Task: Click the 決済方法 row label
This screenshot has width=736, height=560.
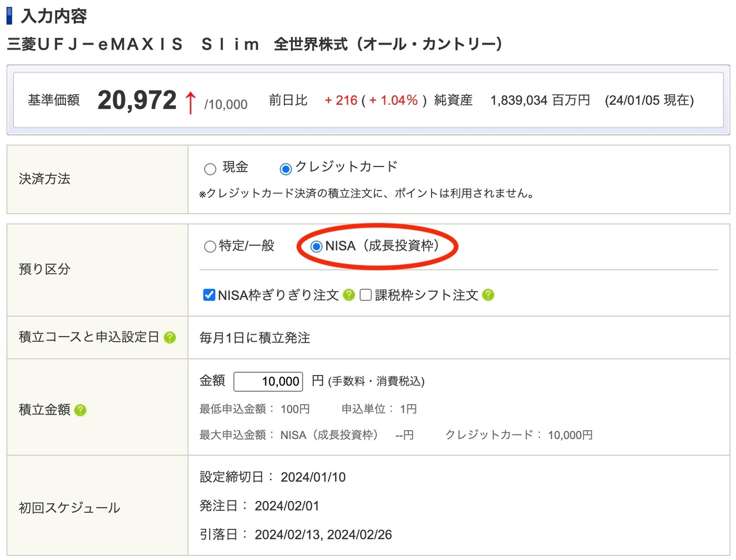Action: click(45, 179)
